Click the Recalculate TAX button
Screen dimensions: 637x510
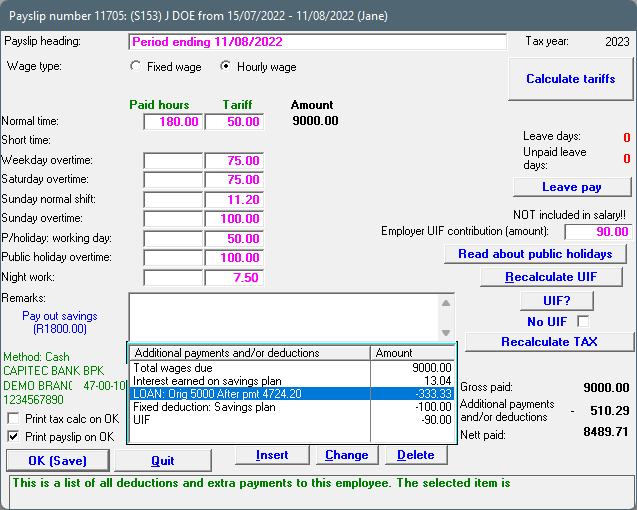tap(549, 342)
